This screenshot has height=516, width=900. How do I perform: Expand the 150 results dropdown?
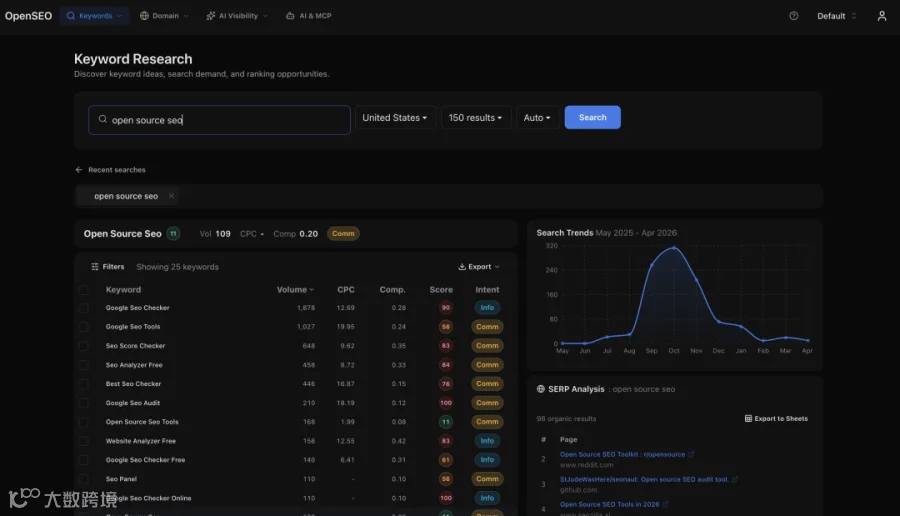click(475, 118)
